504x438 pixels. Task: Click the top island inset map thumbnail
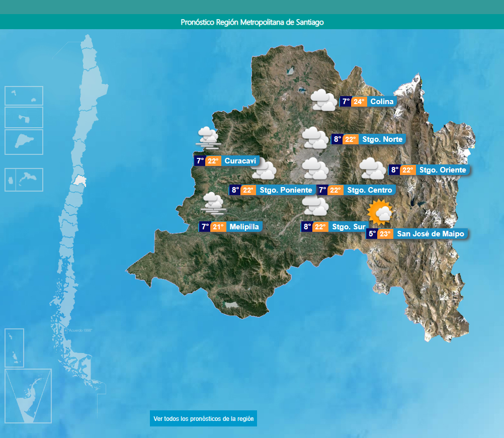(x=24, y=96)
